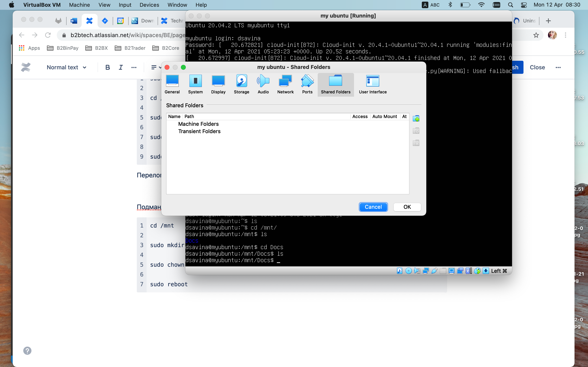Open the Devices menu
The height and width of the screenshot is (367, 588).
click(149, 5)
